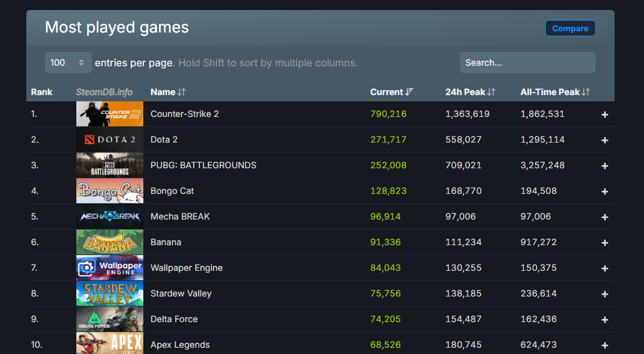Click the Rank column header
This screenshot has height=354, width=644.
41,92
